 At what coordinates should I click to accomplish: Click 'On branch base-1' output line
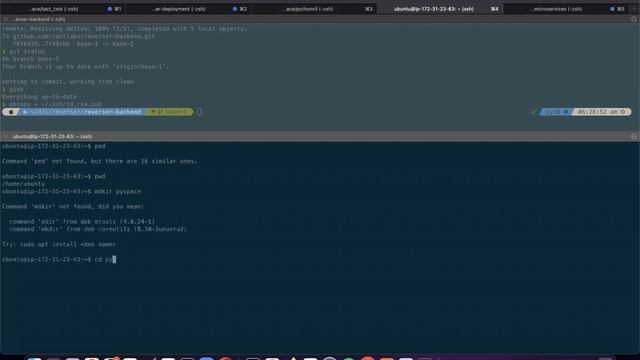(31, 59)
